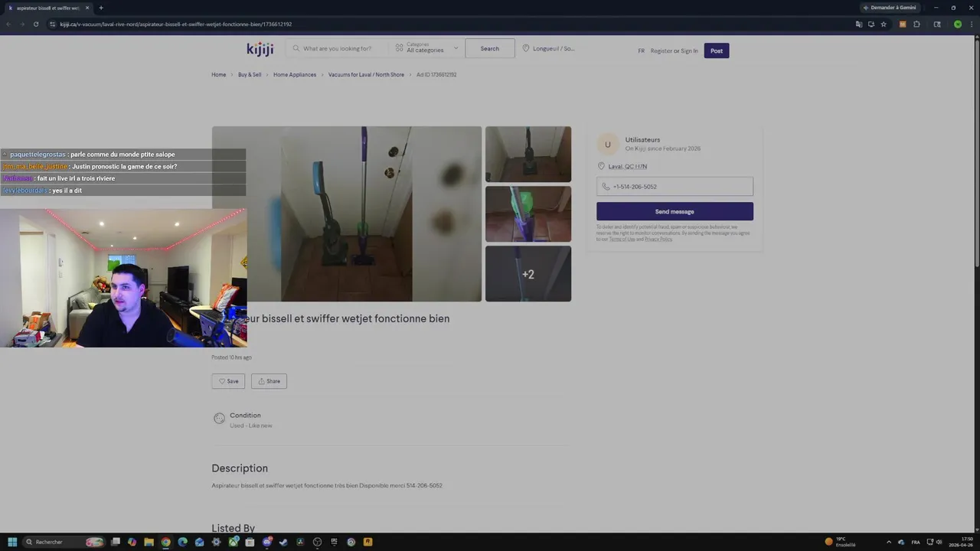Click the seller avatar letter U
This screenshot has width=980, height=551.
pyautogui.click(x=608, y=144)
